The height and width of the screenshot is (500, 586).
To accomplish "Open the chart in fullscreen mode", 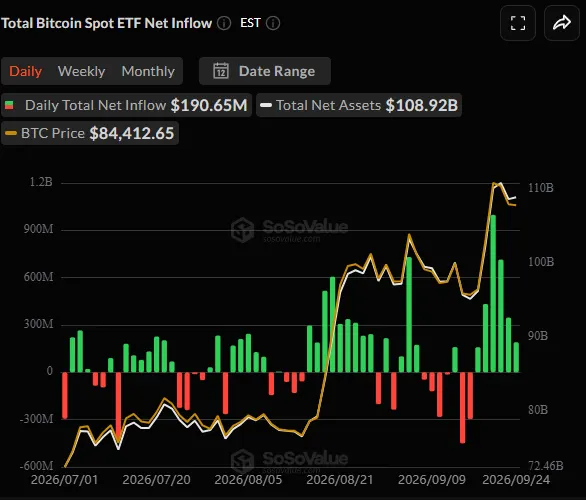I will coord(518,23).
